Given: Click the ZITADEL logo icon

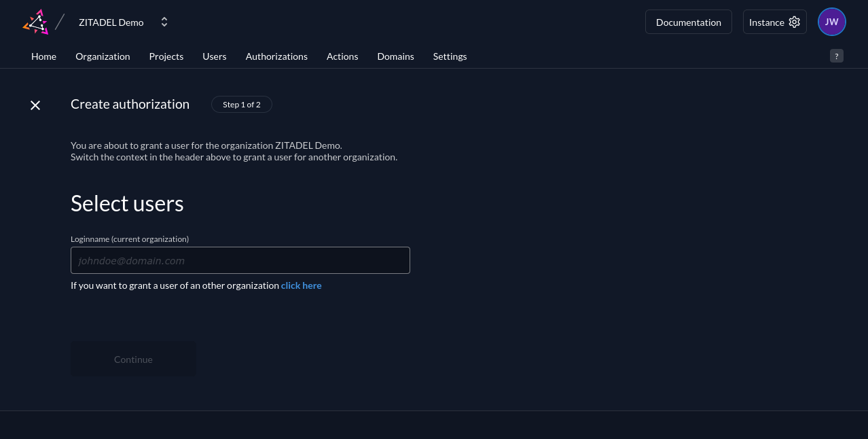Looking at the screenshot, I should [36, 22].
